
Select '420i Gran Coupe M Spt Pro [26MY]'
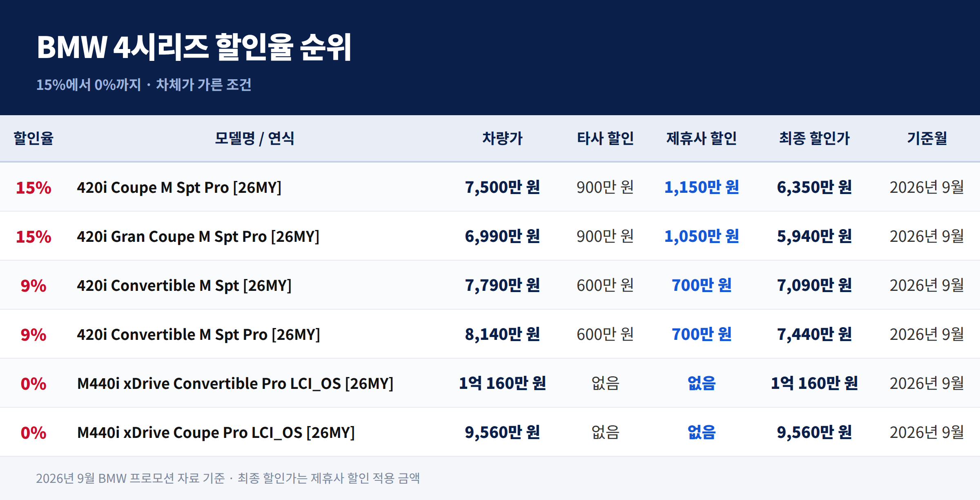coord(198,237)
